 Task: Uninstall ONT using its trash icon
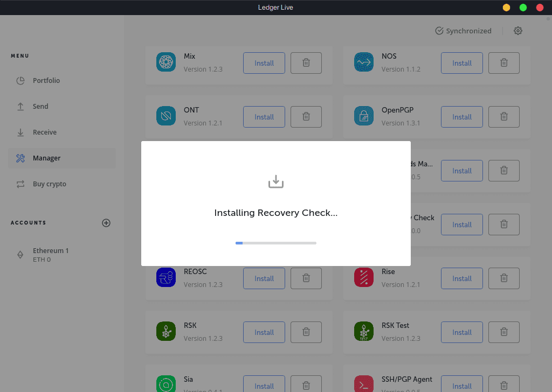pos(306,117)
